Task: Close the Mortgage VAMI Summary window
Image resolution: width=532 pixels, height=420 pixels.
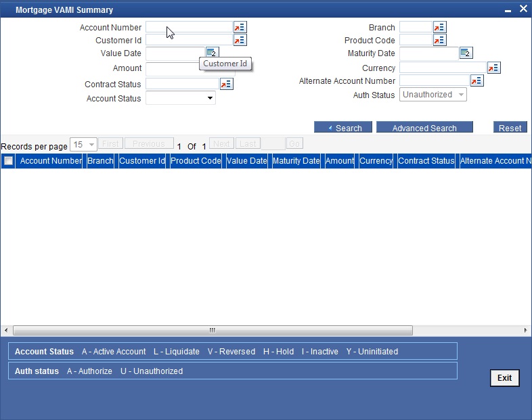Action: coord(523,9)
